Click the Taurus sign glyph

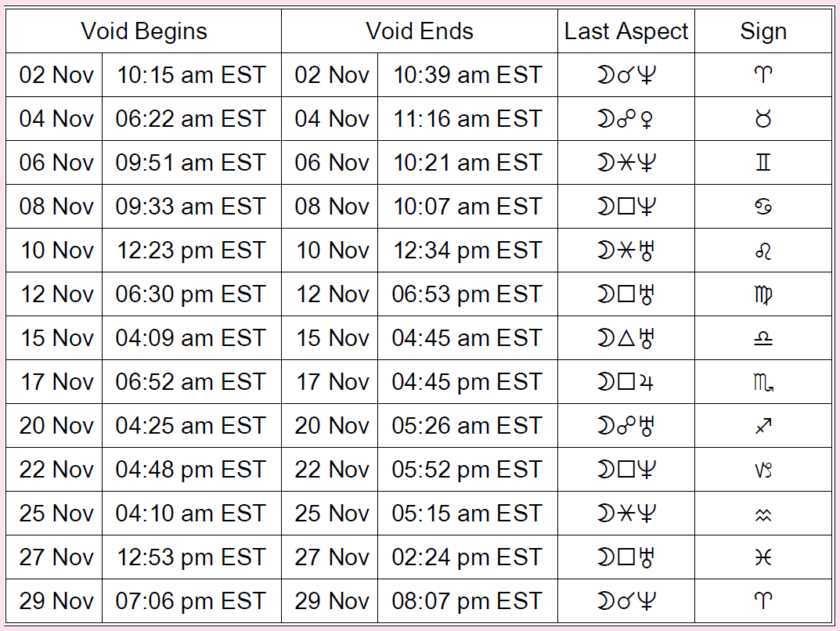[x=763, y=119]
